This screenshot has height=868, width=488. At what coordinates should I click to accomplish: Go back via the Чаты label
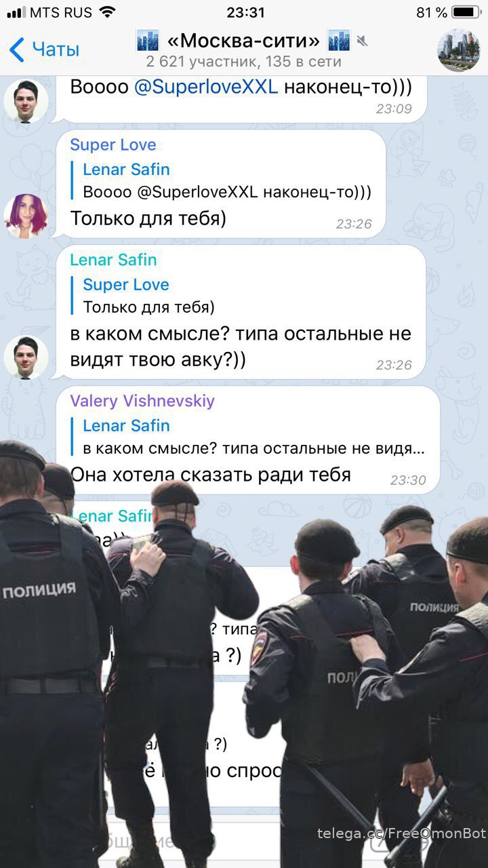[56, 50]
